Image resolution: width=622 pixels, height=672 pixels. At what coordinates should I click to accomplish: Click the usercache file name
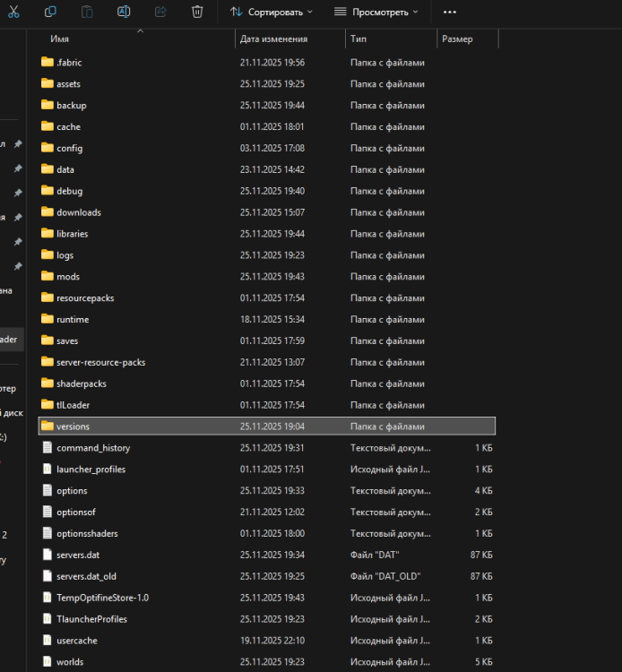pos(77,641)
